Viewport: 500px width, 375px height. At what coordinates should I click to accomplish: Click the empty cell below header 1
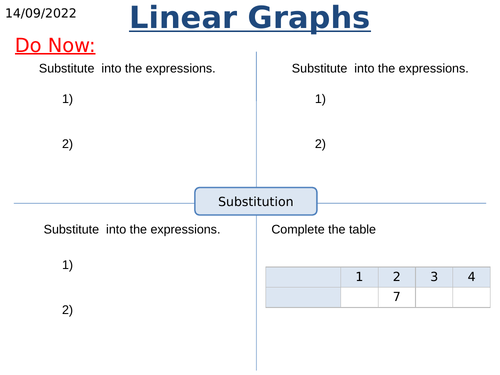[x=359, y=297]
